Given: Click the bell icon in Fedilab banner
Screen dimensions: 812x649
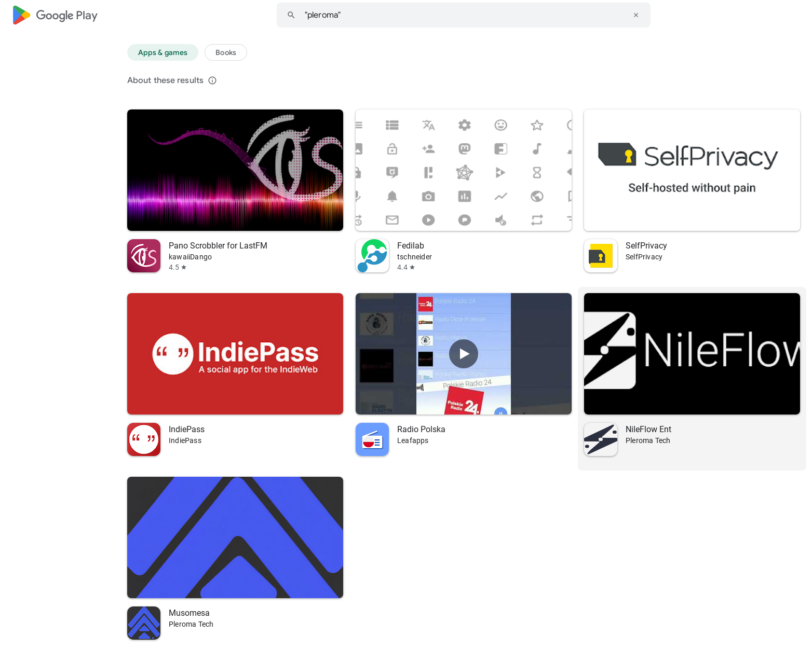Looking at the screenshot, I should 392,196.
